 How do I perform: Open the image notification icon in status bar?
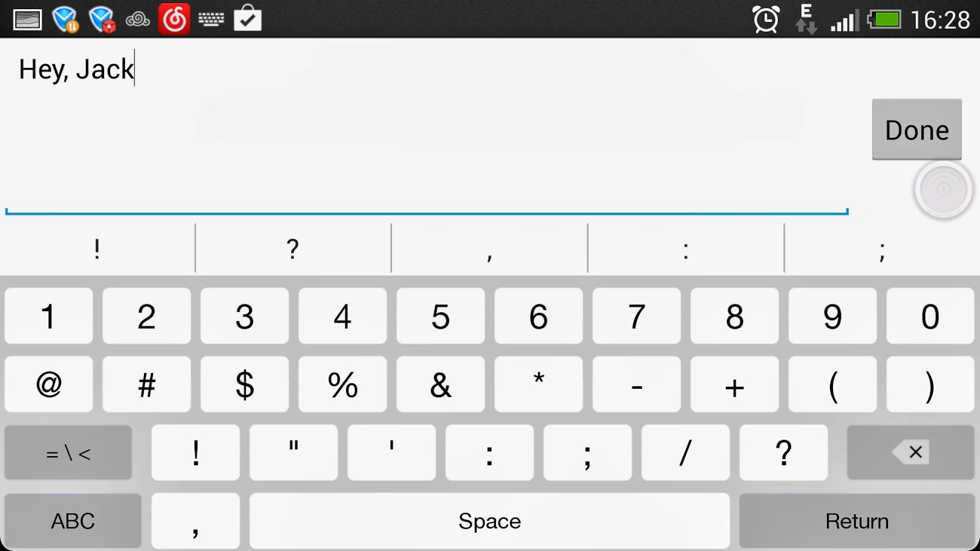click(28, 20)
